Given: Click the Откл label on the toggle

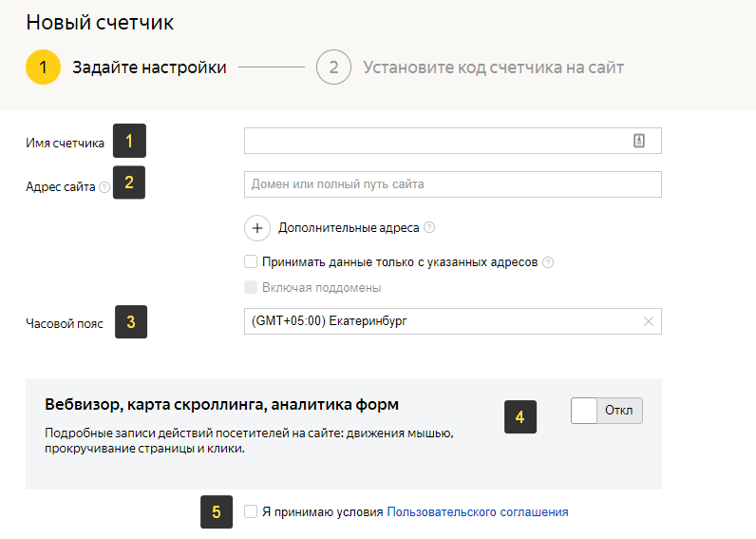Looking at the screenshot, I should 618,410.
